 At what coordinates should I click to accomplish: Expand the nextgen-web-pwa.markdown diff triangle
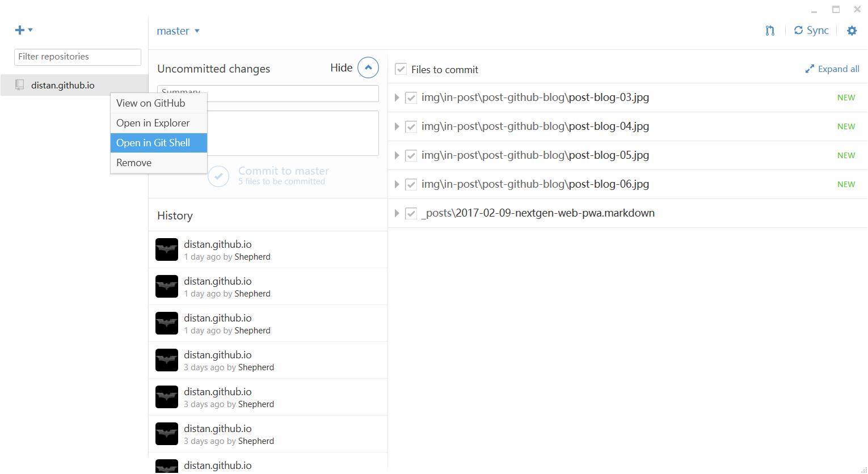(397, 213)
